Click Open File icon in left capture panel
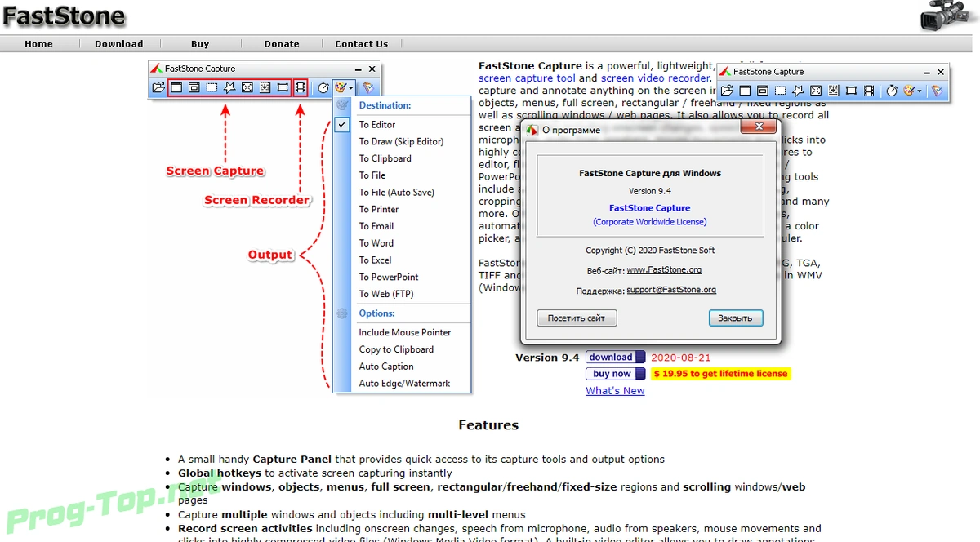This screenshot has height=542, width=980. click(x=158, y=87)
